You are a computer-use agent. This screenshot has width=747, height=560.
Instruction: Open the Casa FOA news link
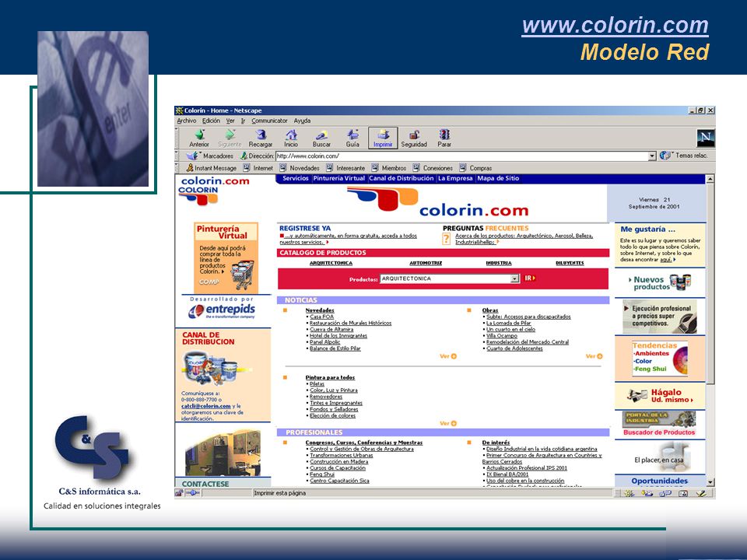(x=321, y=317)
